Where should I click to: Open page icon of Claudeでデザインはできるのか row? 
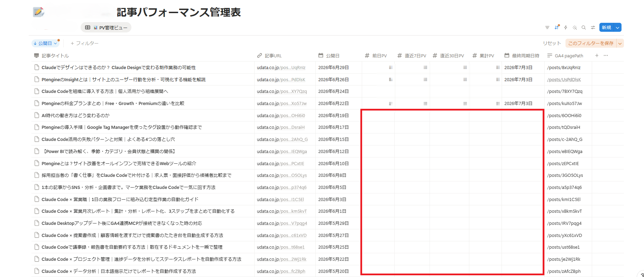(37, 67)
